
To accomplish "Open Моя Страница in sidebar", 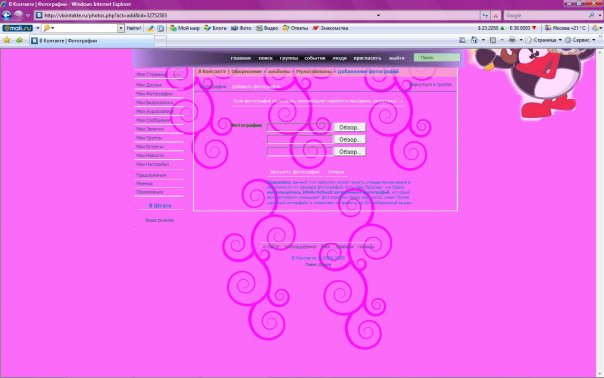I will (x=151, y=74).
